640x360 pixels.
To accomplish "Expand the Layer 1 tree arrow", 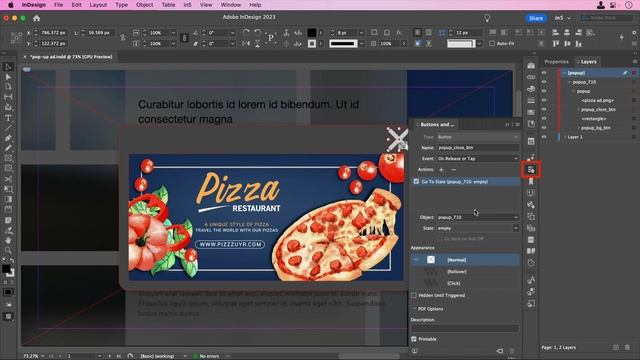I will [x=565, y=137].
